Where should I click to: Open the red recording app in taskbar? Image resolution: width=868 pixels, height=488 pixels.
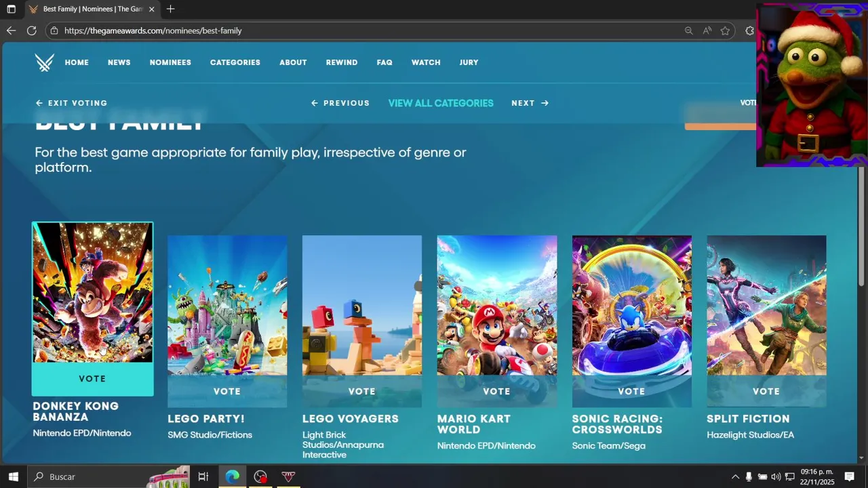(260, 476)
